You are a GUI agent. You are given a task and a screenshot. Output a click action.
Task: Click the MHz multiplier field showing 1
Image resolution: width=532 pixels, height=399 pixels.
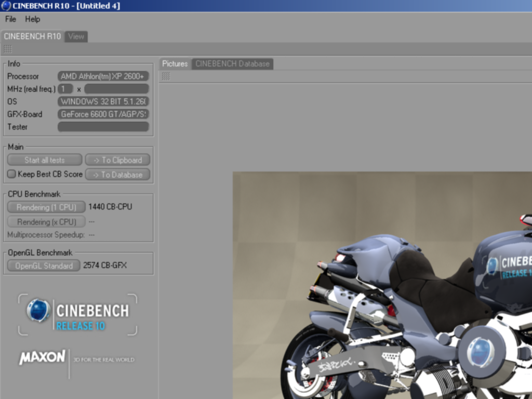click(65, 89)
